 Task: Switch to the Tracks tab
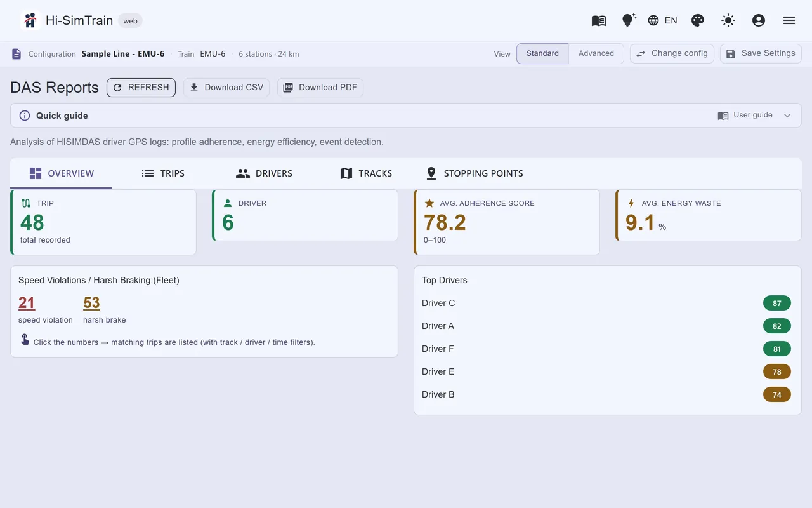coord(366,173)
